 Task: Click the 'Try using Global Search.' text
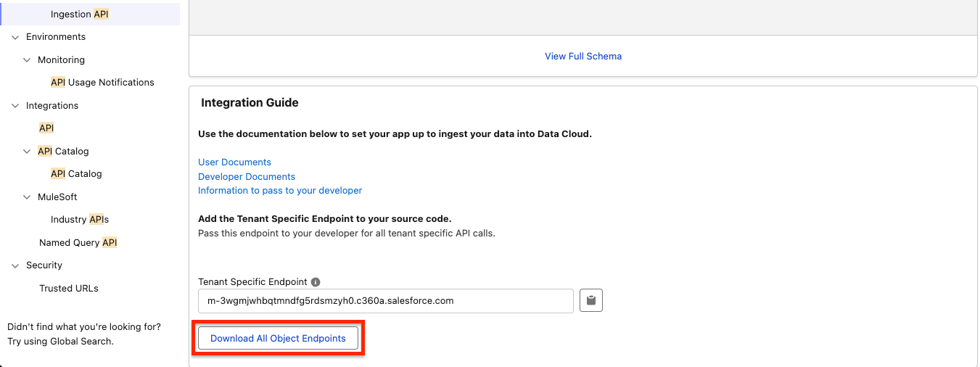(x=60, y=342)
